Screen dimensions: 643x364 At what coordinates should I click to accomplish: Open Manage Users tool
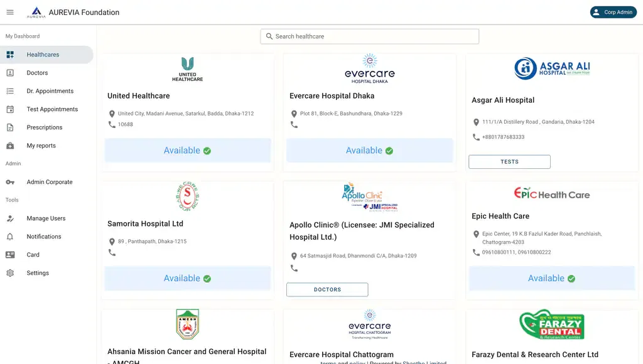pos(46,218)
